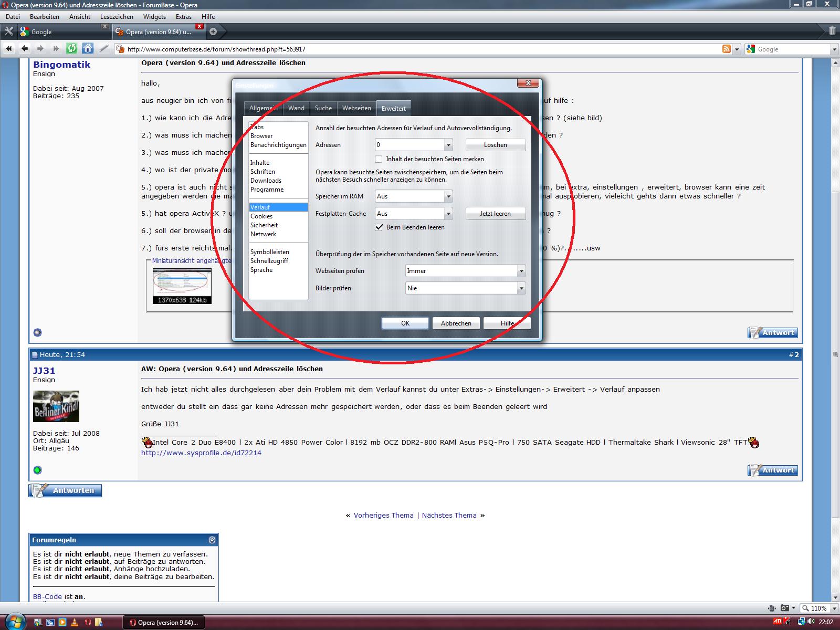Switch to the Webseiten tab
840x630 pixels.
pyautogui.click(x=356, y=108)
